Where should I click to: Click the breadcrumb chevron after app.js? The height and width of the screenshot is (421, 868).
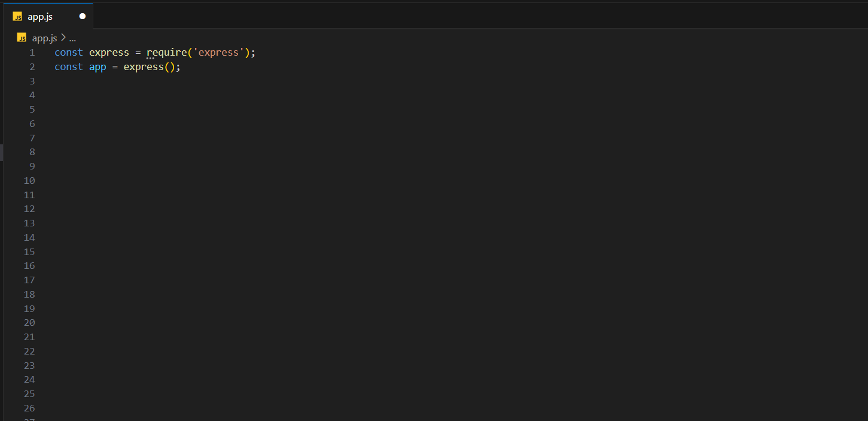pyautogui.click(x=63, y=37)
